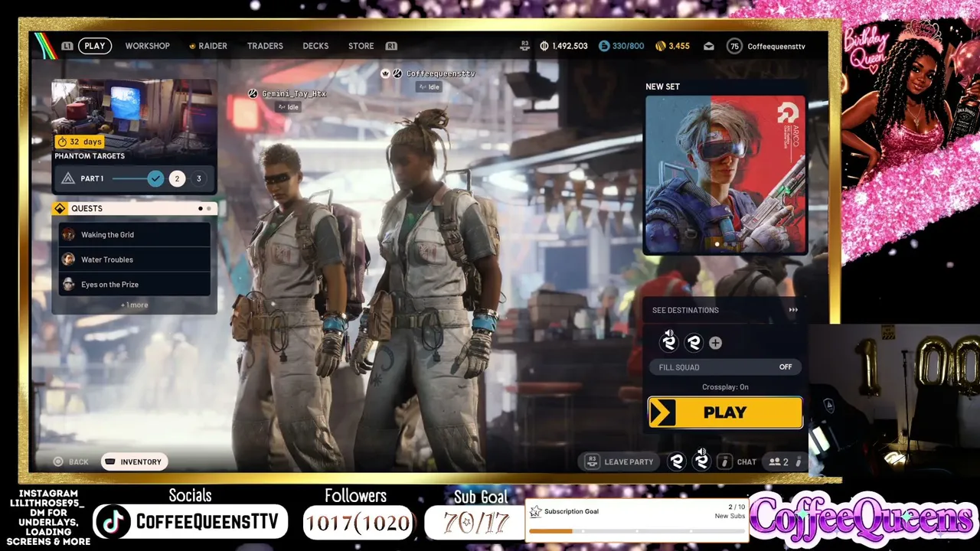
Task: Click the Water Troubles quest giver portrait
Action: [x=69, y=259]
